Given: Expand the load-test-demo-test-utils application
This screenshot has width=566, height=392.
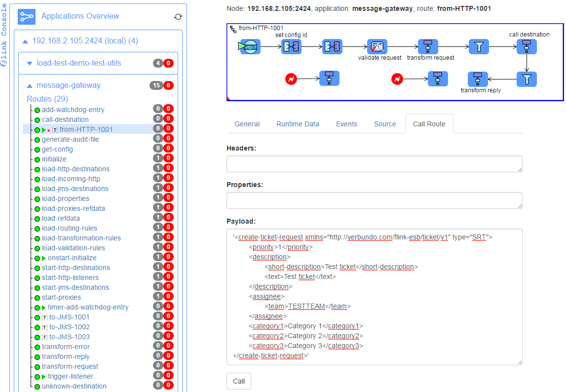Looking at the screenshot, I should click(30, 63).
